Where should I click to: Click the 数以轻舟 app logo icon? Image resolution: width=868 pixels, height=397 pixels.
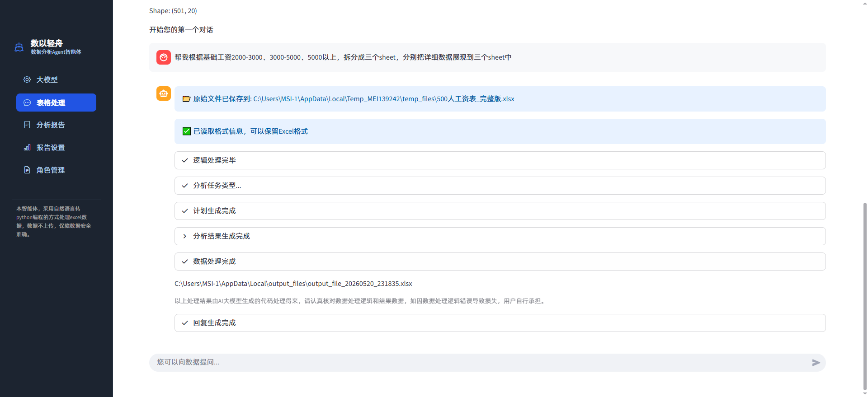coord(19,47)
